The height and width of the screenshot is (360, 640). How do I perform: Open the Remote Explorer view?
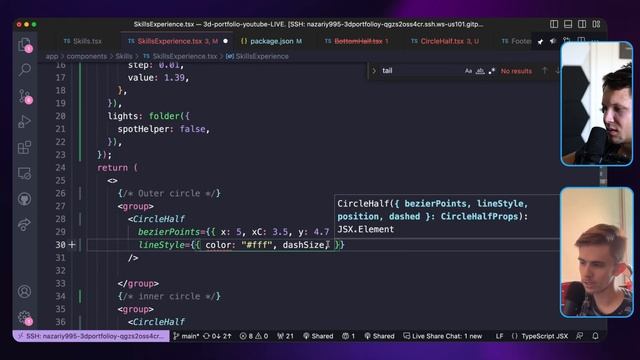[24, 173]
